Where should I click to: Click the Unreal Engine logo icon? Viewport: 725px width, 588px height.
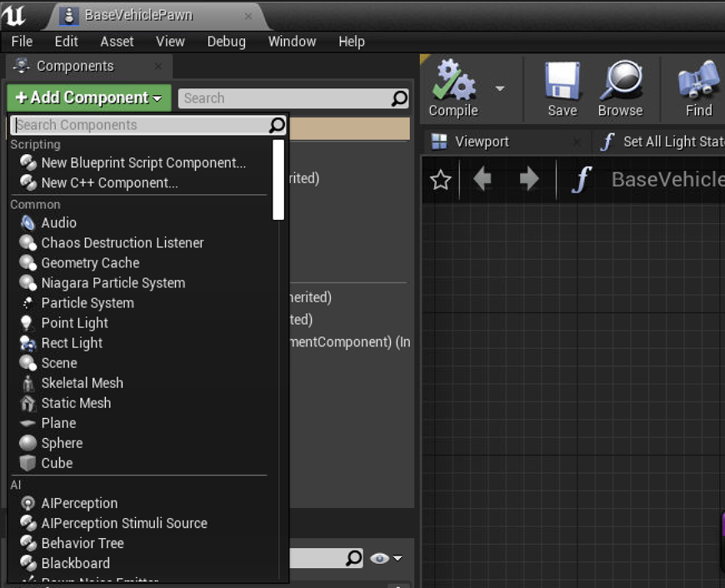[14, 15]
